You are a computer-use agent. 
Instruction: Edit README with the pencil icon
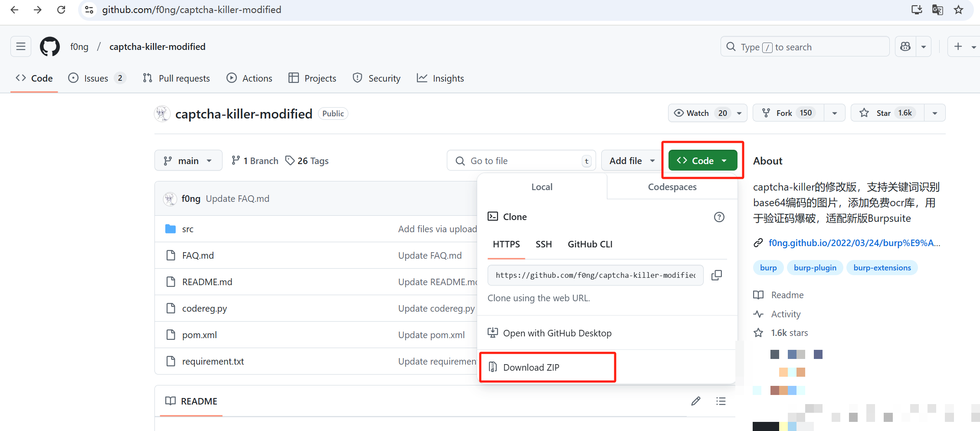tap(696, 401)
